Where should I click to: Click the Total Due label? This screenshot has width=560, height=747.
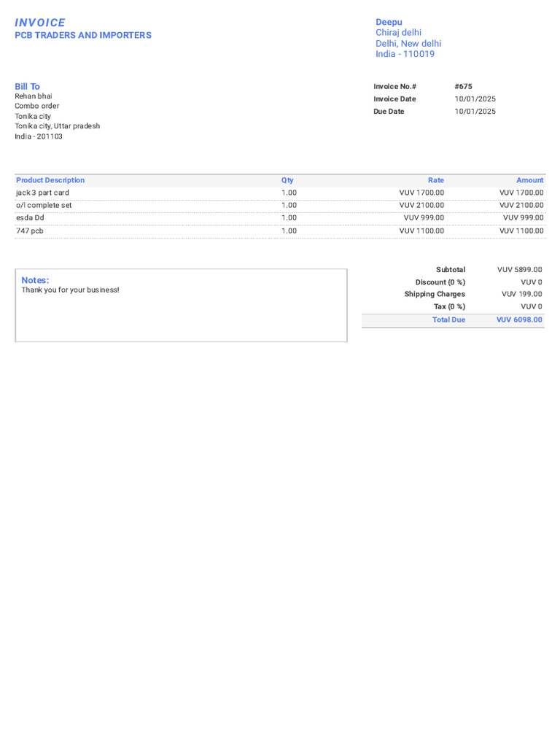coord(448,320)
